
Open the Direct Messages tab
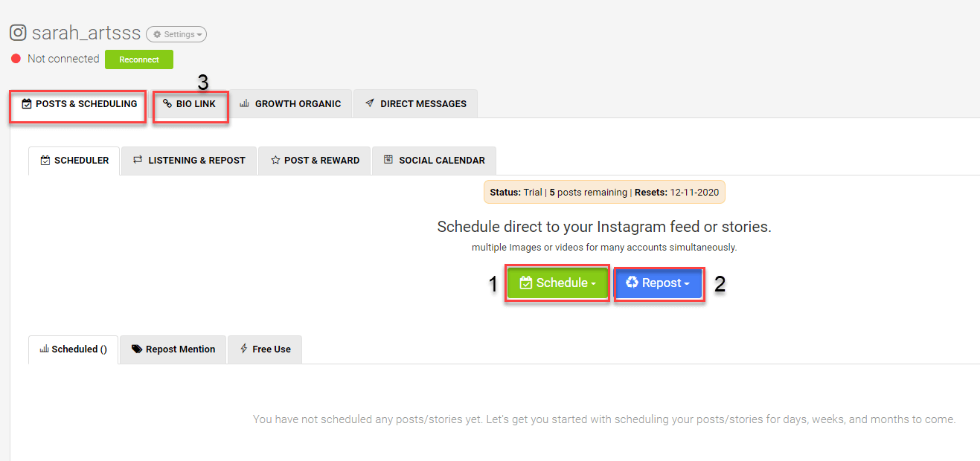416,104
